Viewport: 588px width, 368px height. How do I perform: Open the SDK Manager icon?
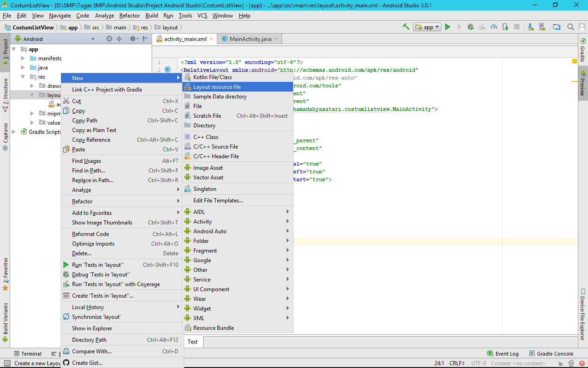click(x=530, y=26)
